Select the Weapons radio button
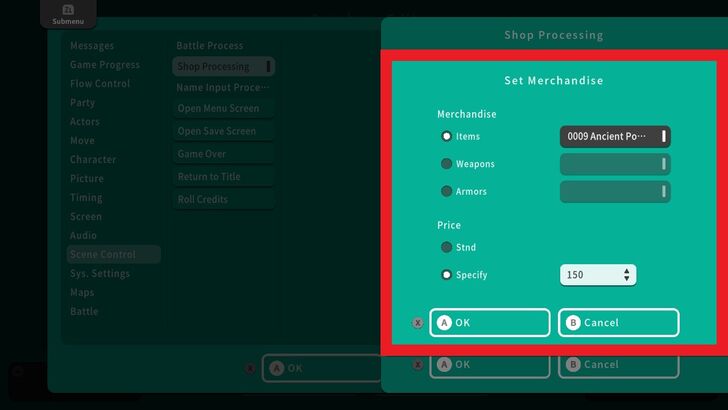 (447, 164)
